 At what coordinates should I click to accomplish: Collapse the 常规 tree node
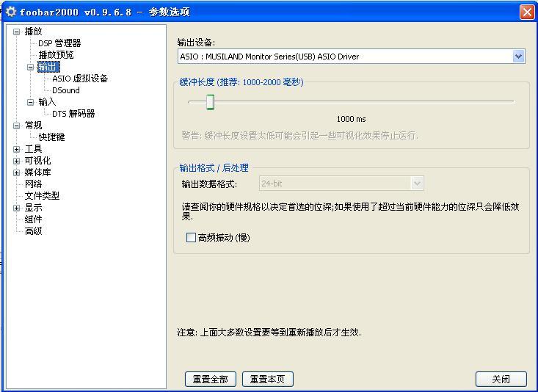click(x=16, y=126)
